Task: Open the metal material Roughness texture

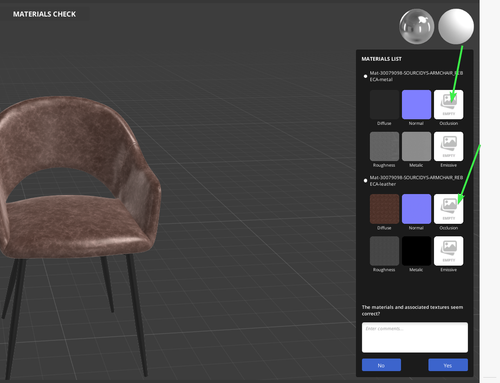Action: (x=384, y=146)
